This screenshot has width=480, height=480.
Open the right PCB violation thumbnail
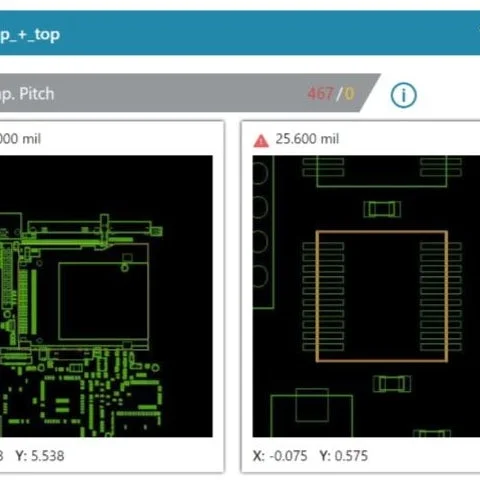click(x=366, y=296)
